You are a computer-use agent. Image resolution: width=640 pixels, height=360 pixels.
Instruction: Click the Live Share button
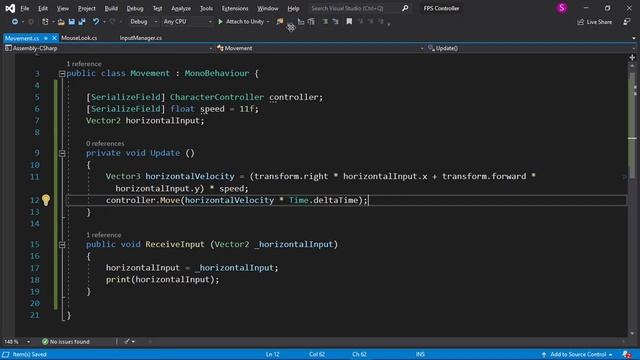pos(595,22)
